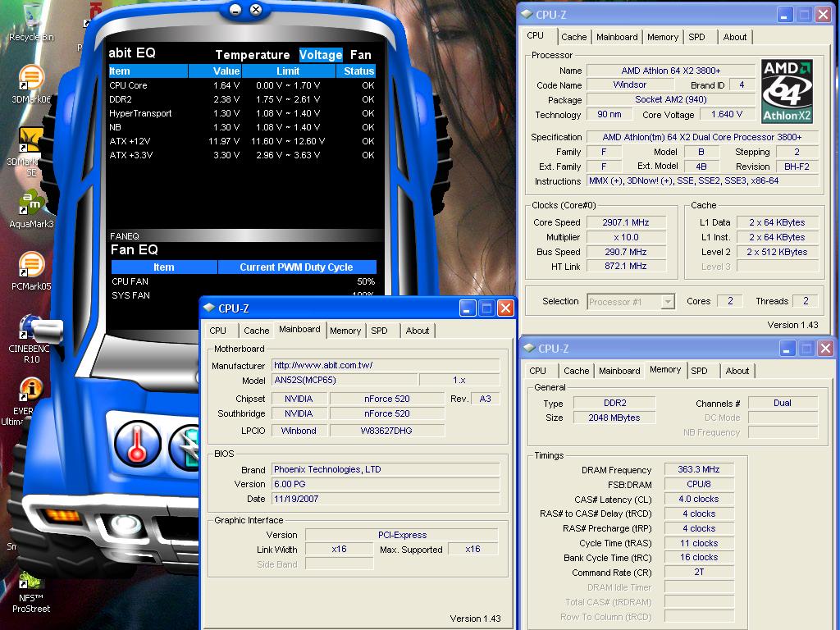Screen dimensions: 840x630
Task: Go to Mainboard tab in the memory CPU-Z window
Action: tap(619, 371)
